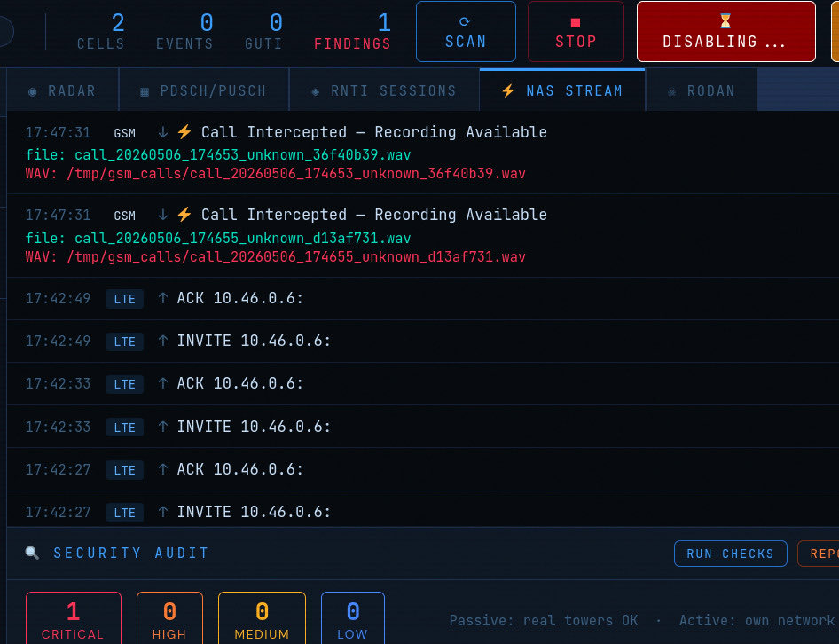Screen dimensions: 839x644
Task: Open the RADAR tab
Action: [x=62, y=90]
